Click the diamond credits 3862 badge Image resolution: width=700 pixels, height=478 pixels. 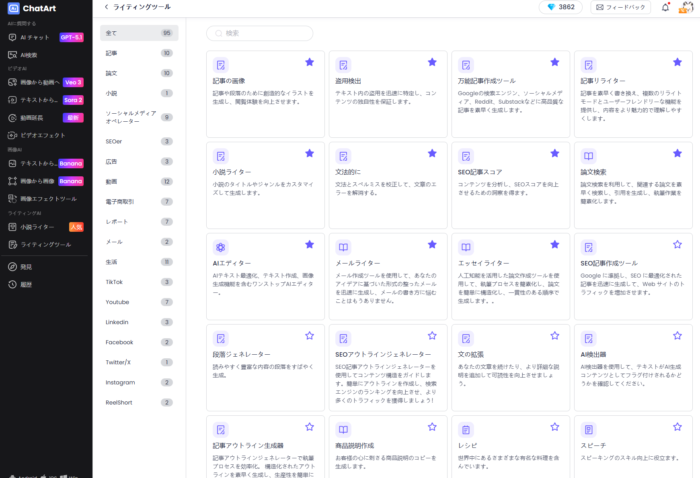(x=561, y=7)
